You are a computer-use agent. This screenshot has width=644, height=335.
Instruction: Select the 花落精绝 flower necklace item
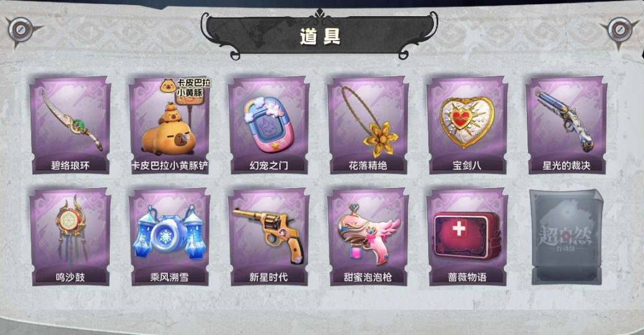tap(368, 125)
